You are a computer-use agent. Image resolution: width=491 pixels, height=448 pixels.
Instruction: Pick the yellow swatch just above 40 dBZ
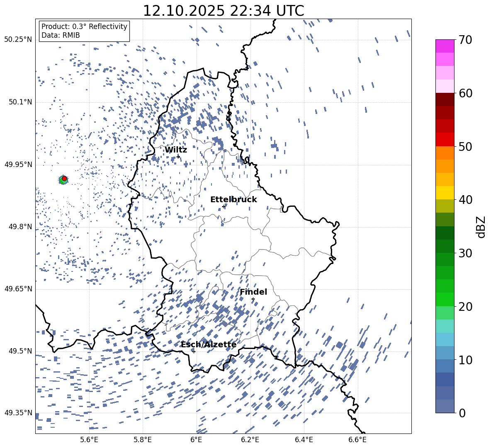[445, 193]
